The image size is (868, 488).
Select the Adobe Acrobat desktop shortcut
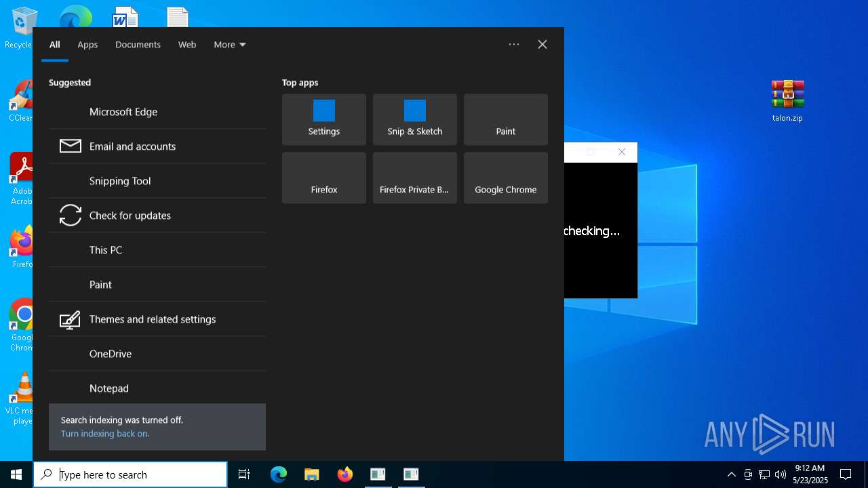pyautogui.click(x=21, y=178)
